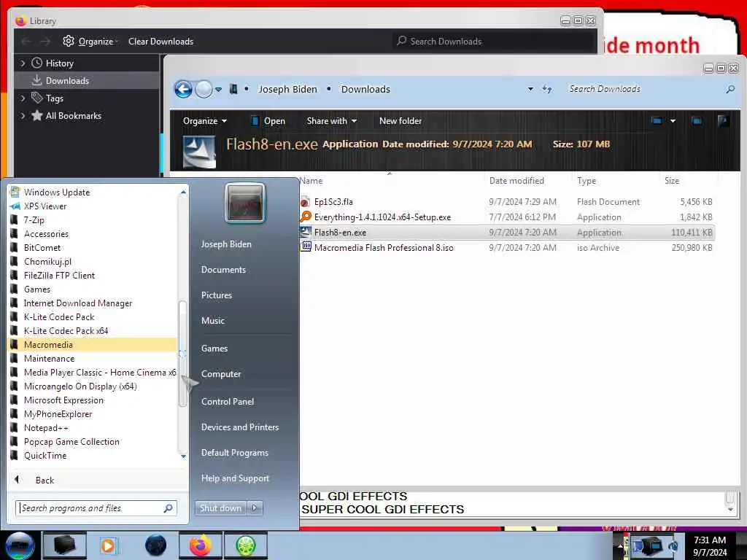Click the Library window back arrow
Viewport: 747px width, 560px height.
pyautogui.click(x=26, y=42)
